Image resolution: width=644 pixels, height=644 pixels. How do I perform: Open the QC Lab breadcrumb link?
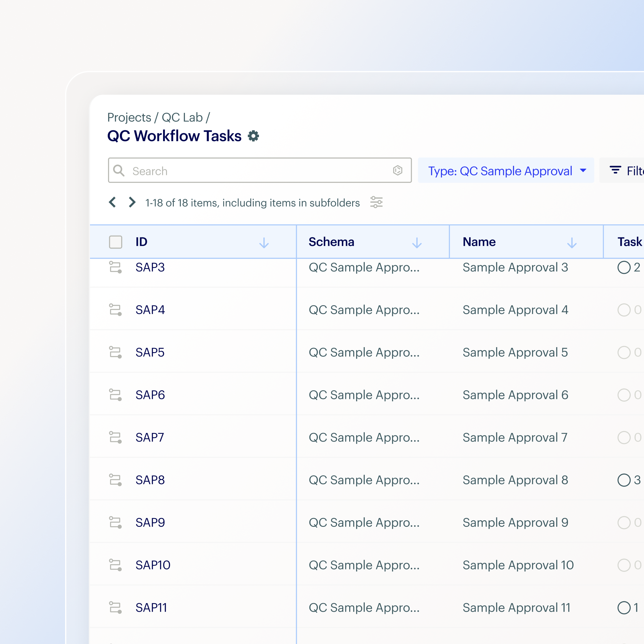click(183, 117)
